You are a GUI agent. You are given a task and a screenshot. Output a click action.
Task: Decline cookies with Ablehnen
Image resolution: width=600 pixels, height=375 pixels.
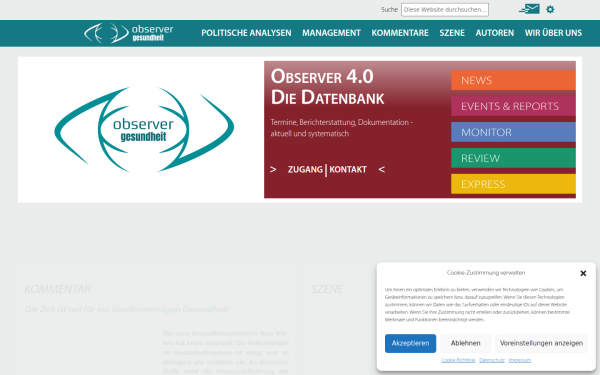pyautogui.click(x=465, y=343)
